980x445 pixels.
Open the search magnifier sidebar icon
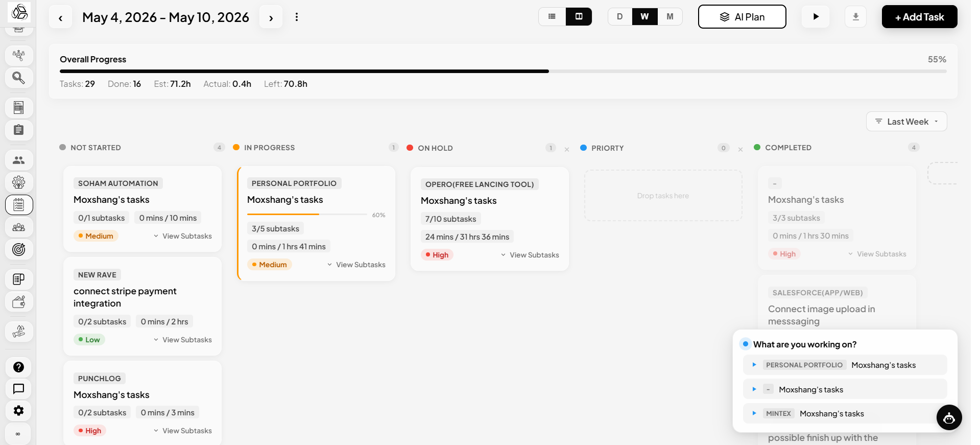point(19,78)
